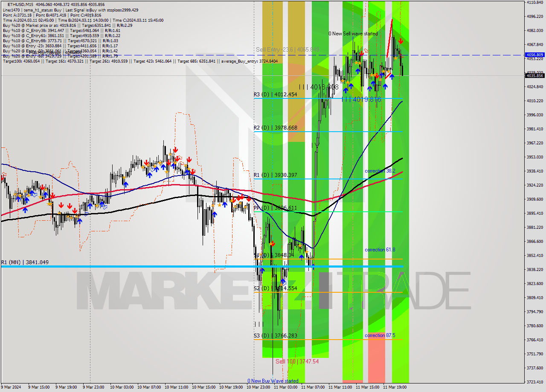Image resolution: width=546 pixels, height=392 pixels.
Task: Click the 'Target100: 4360.054' targets line
Action: (140, 61)
